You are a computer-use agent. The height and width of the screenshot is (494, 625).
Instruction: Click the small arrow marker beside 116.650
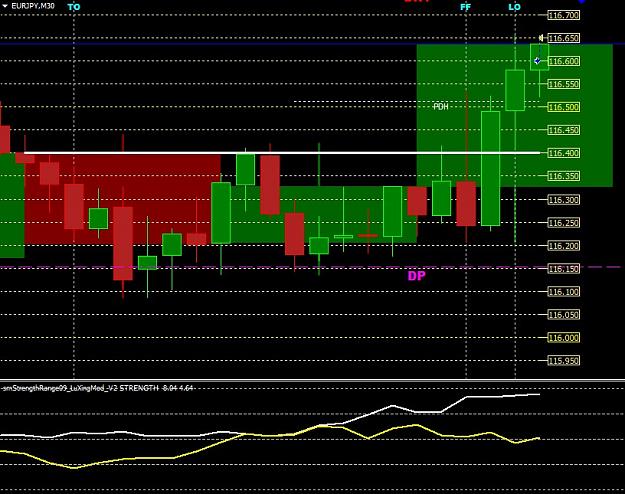541,38
